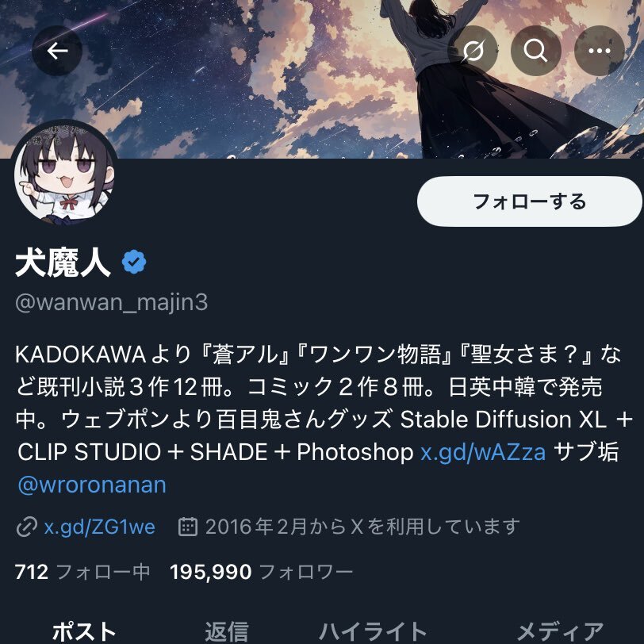This screenshot has width=644, height=644.
Task: Open the profile avatar picture
Action: click(64, 173)
